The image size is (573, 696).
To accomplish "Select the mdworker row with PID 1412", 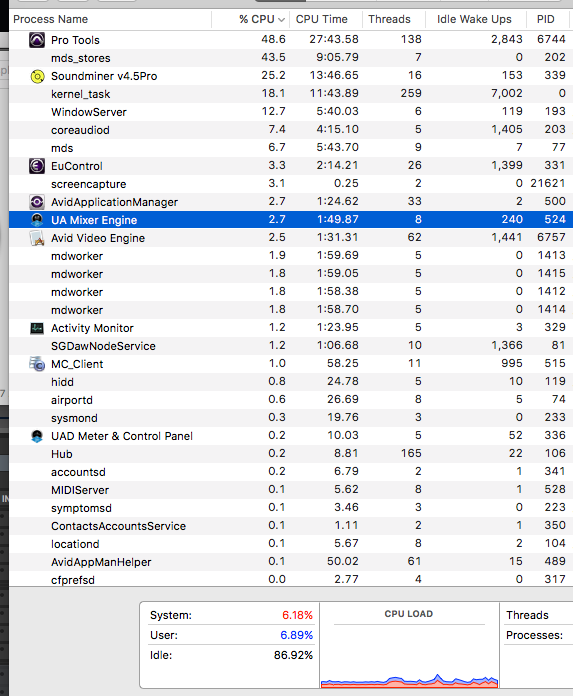I will 291,292.
